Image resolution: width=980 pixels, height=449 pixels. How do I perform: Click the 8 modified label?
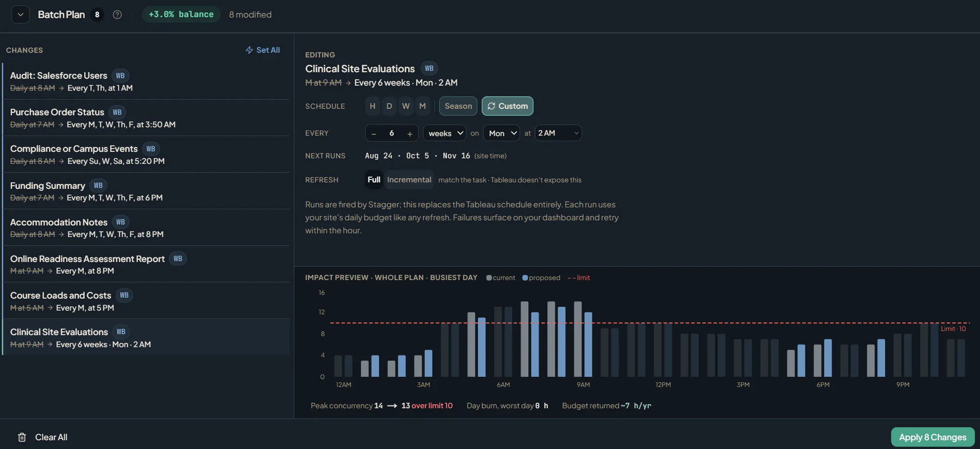(250, 14)
